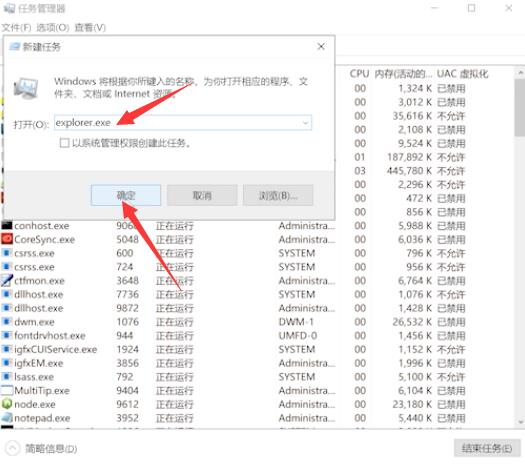This screenshot has height=465, width=525.
Task: Select the MultiTip.exe process icon
Action: (x=7, y=390)
